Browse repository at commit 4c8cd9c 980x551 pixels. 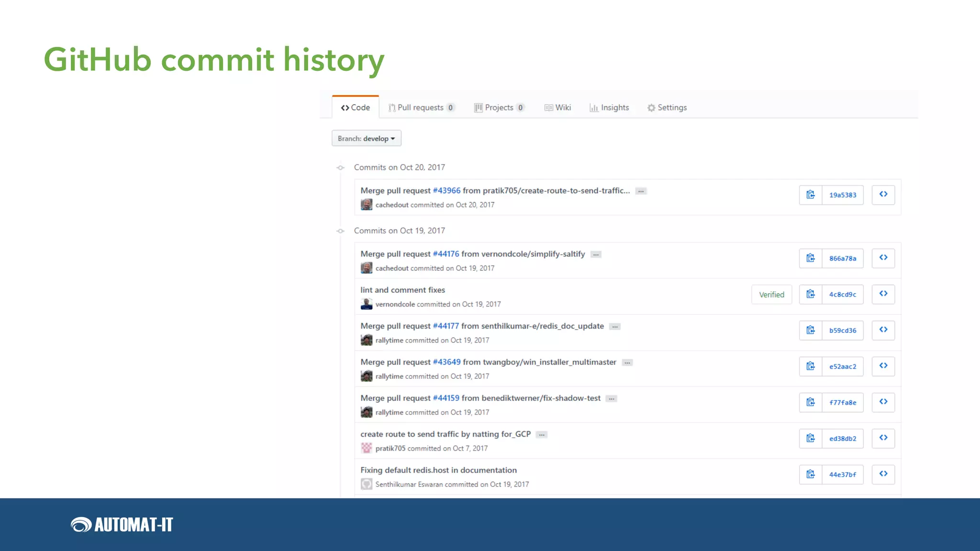pyautogui.click(x=883, y=294)
